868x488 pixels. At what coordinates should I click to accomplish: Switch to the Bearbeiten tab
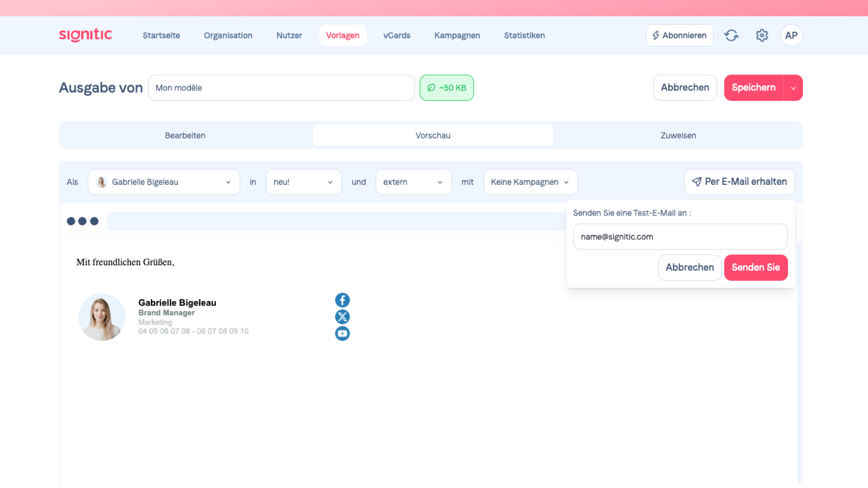[x=185, y=136]
